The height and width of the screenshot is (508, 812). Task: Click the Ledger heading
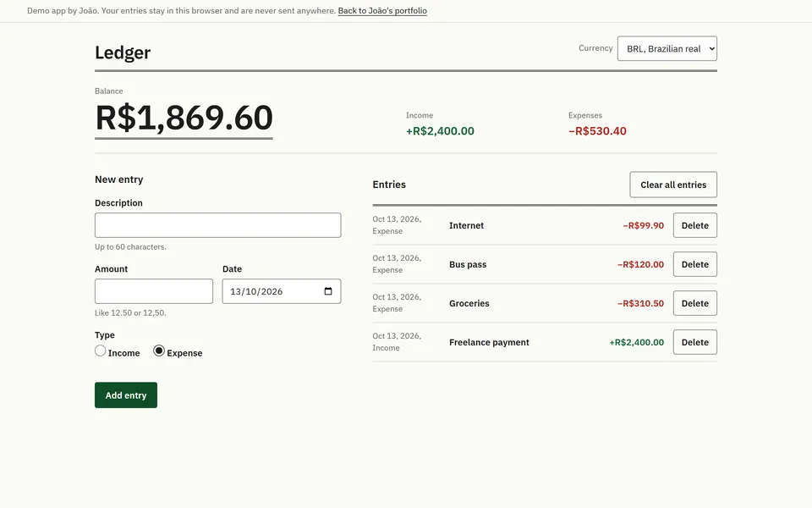[123, 52]
